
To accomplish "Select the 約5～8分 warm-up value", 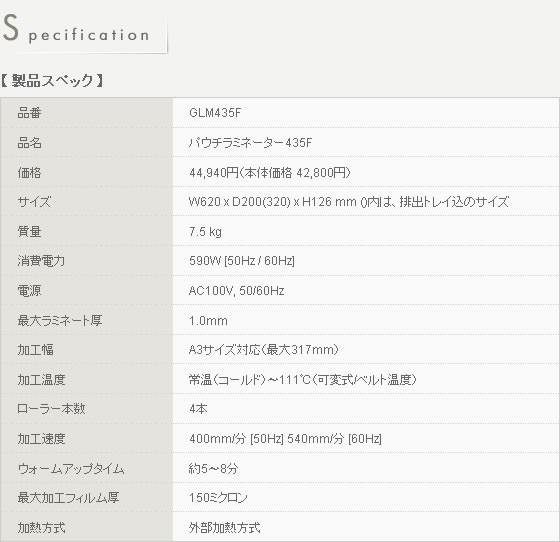I will pyautogui.click(x=213, y=468).
